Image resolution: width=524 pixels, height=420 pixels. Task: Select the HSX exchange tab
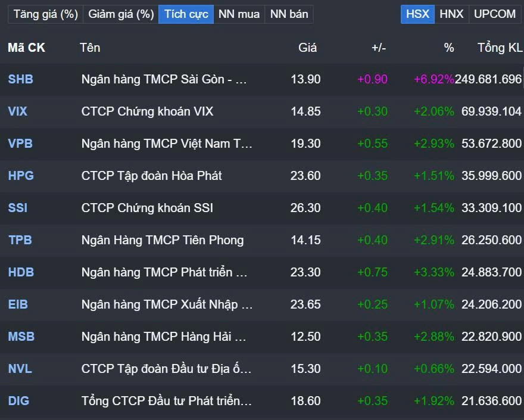418,14
